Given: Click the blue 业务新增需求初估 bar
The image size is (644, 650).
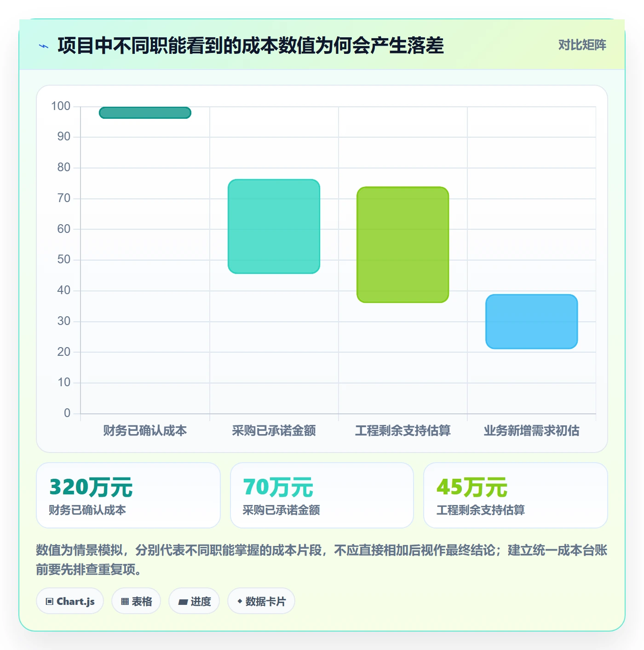Looking at the screenshot, I should click(531, 322).
